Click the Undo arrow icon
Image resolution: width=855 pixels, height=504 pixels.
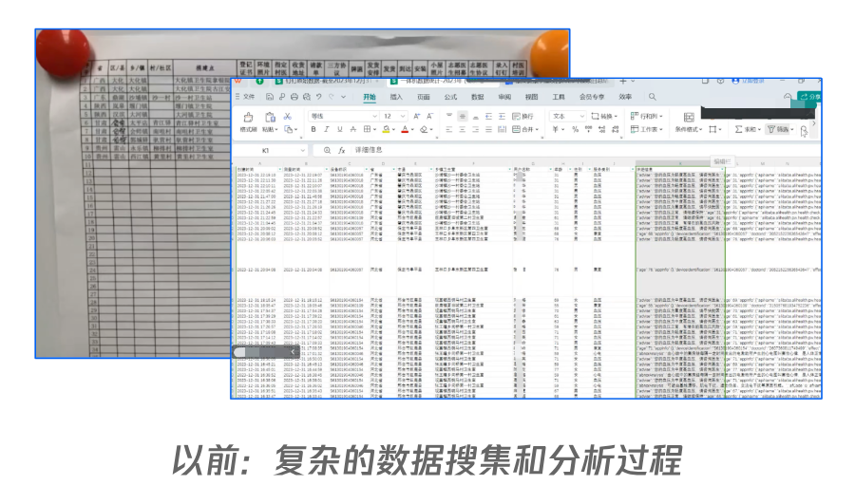tap(319, 97)
